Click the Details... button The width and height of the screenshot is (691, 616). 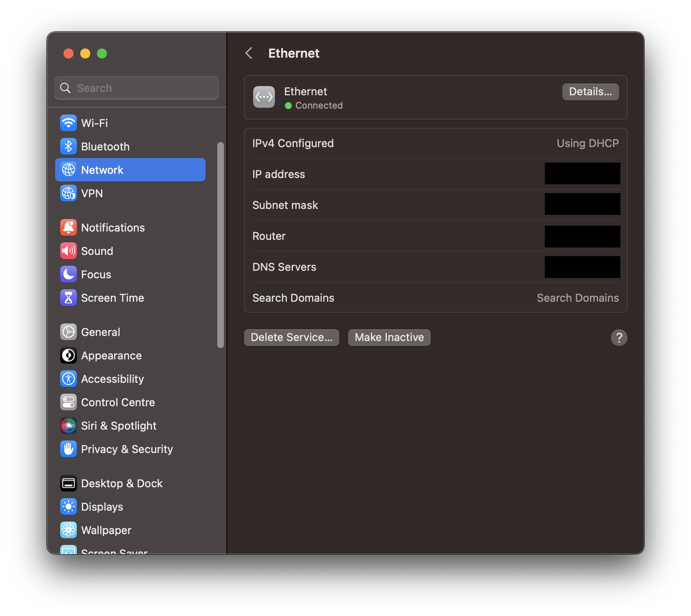coord(590,92)
